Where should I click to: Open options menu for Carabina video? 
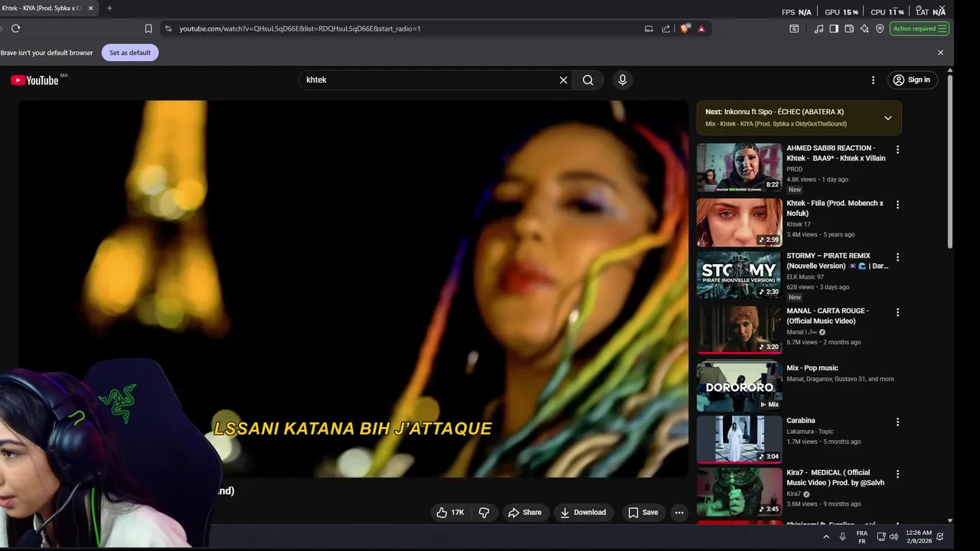pyautogui.click(x=898, y=422)
